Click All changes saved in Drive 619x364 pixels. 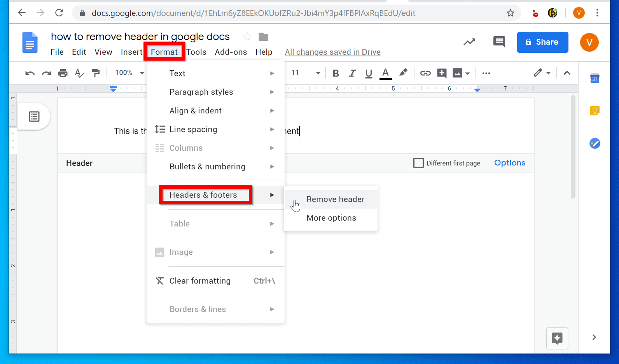(x=333, y=52)
